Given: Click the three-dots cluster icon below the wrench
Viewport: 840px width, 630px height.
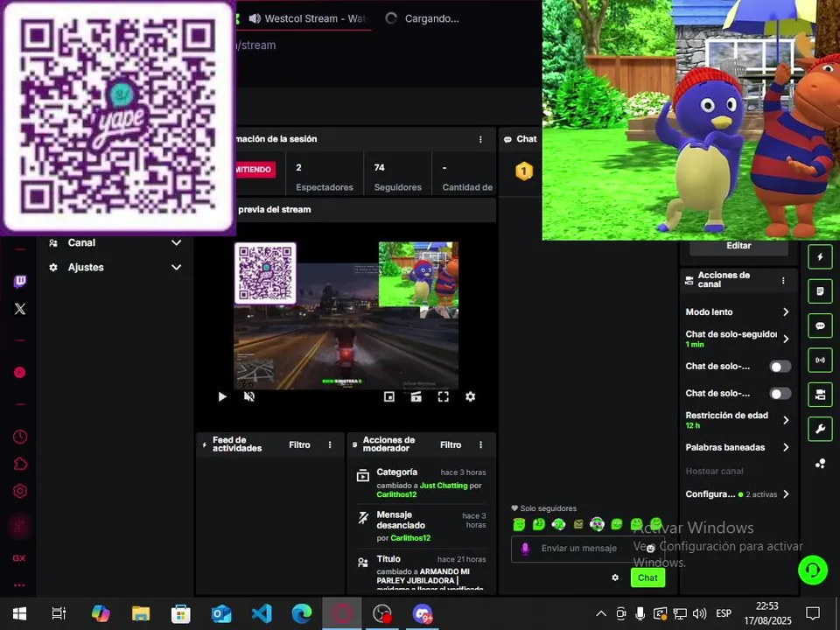Looking at the screenshot, I should coord(820,464).
